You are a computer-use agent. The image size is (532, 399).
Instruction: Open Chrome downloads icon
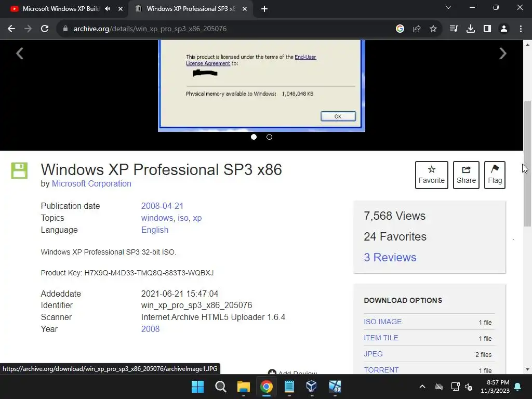471,29
